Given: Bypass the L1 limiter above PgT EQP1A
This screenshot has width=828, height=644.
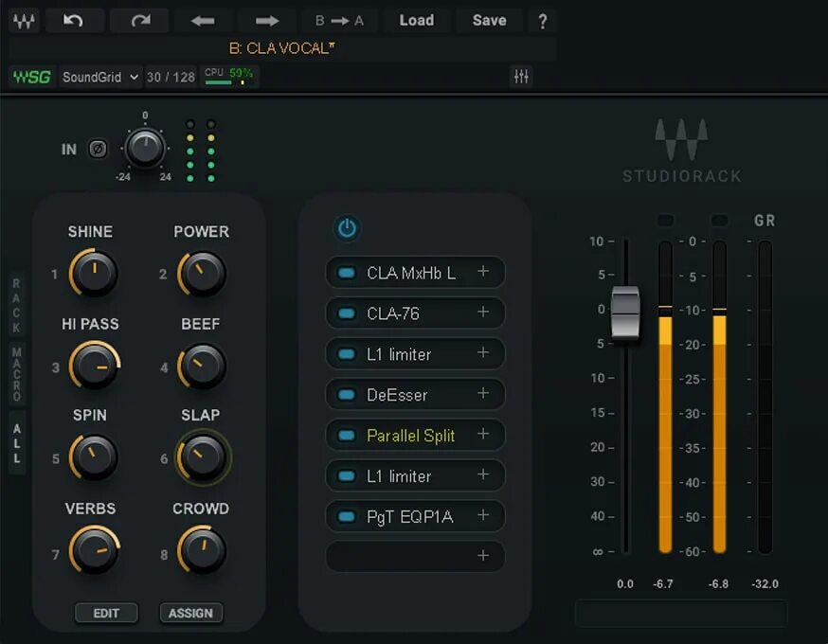Looking at the screenshot, I should (x=347, y=476).
